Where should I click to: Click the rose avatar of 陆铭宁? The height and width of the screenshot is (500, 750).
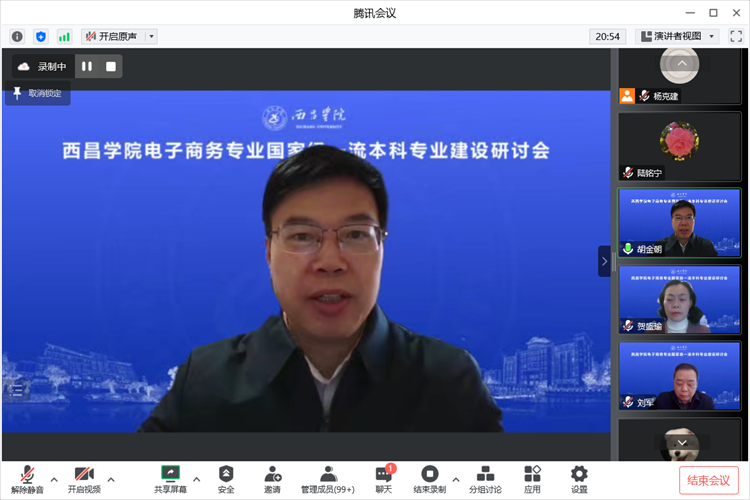pos(679,140)
